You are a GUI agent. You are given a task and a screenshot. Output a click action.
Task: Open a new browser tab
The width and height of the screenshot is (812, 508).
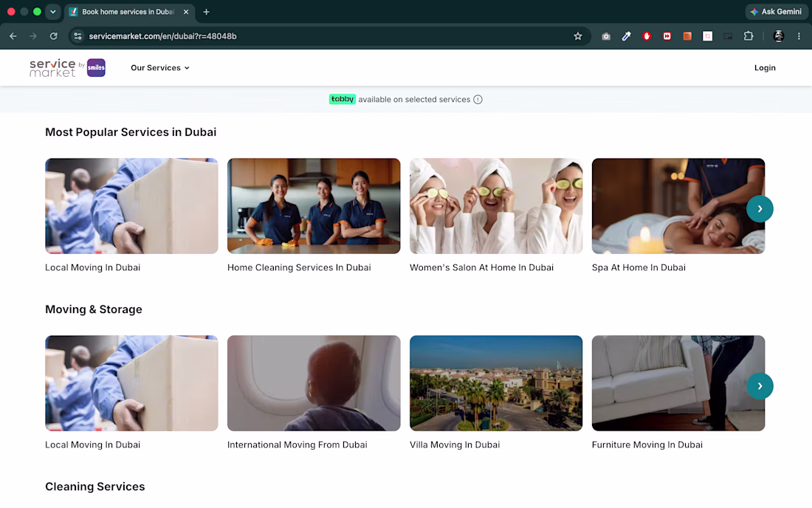pyautogui.click(x=206, y=11)
